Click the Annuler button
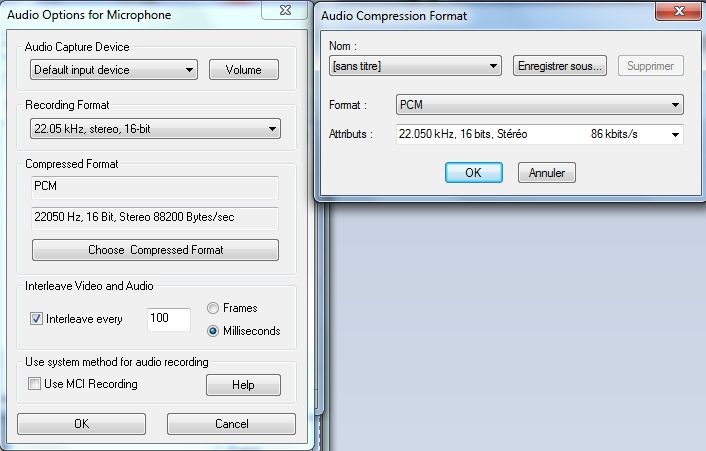 [547, 172]
